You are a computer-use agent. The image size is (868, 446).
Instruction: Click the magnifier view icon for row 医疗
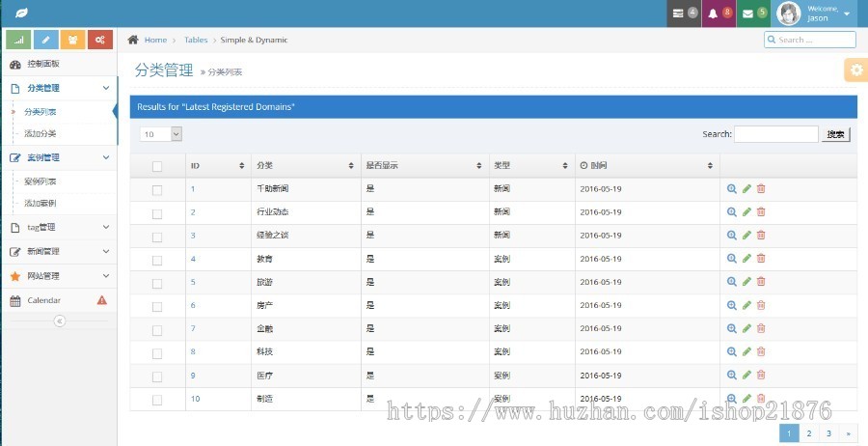(x=732, y=376)
